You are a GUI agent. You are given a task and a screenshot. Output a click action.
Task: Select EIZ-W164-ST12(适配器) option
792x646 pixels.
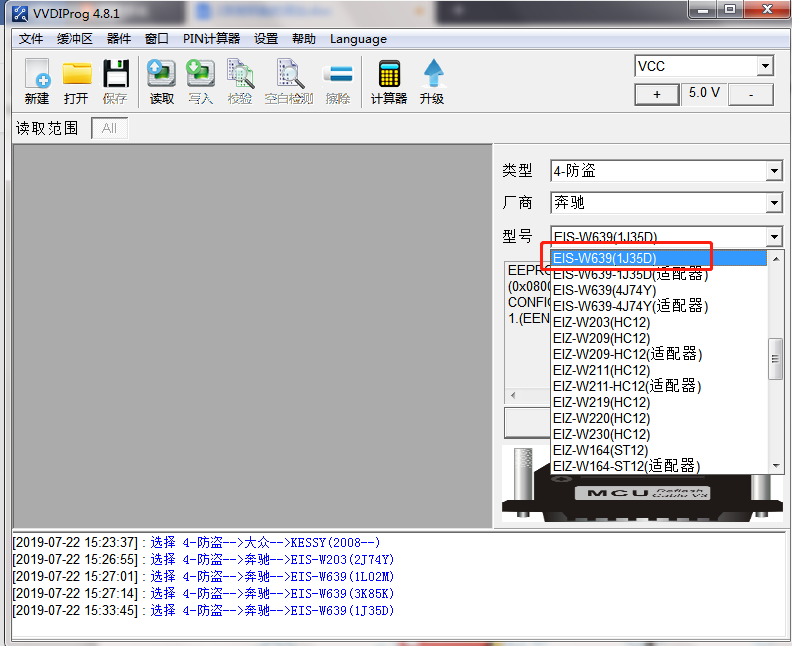[x=659, y=466]
